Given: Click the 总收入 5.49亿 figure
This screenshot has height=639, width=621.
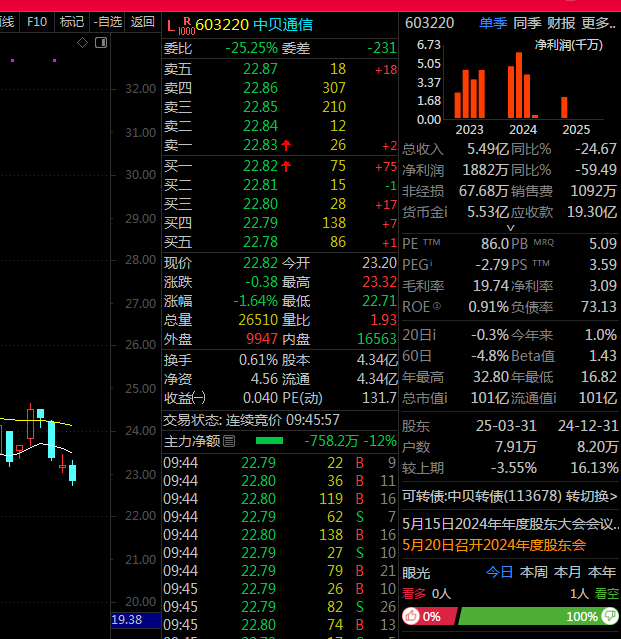Looking at the screenshot, I should point(488,149).
